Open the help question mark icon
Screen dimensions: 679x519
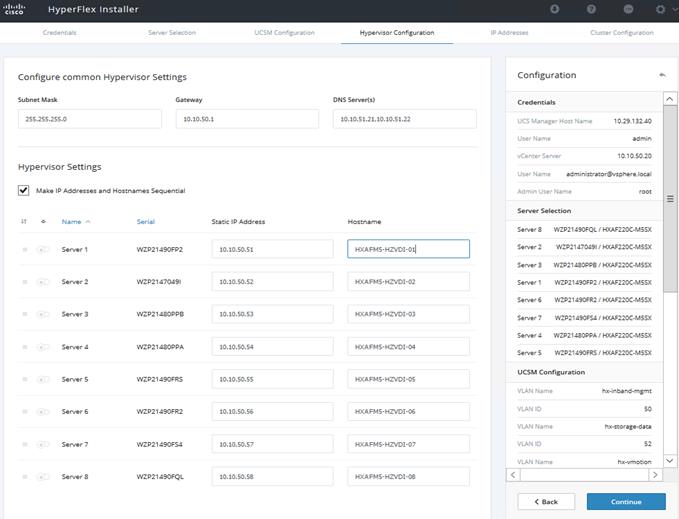(591, 9)
